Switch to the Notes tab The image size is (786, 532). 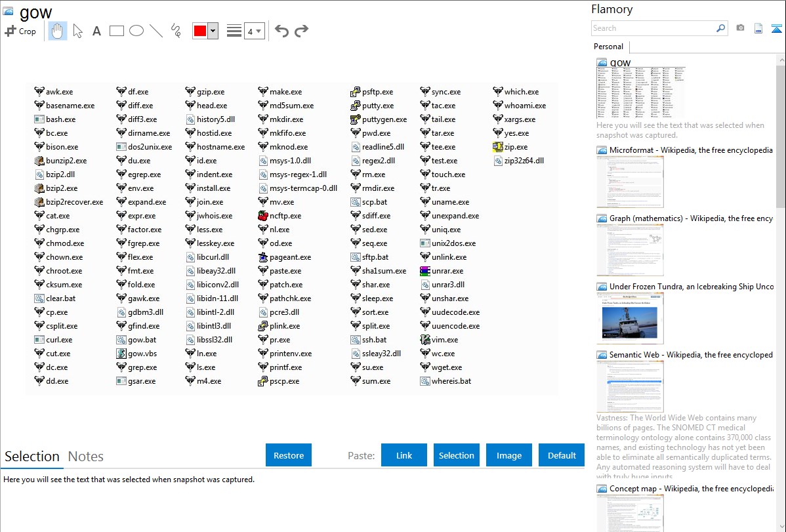pos(86,457)
